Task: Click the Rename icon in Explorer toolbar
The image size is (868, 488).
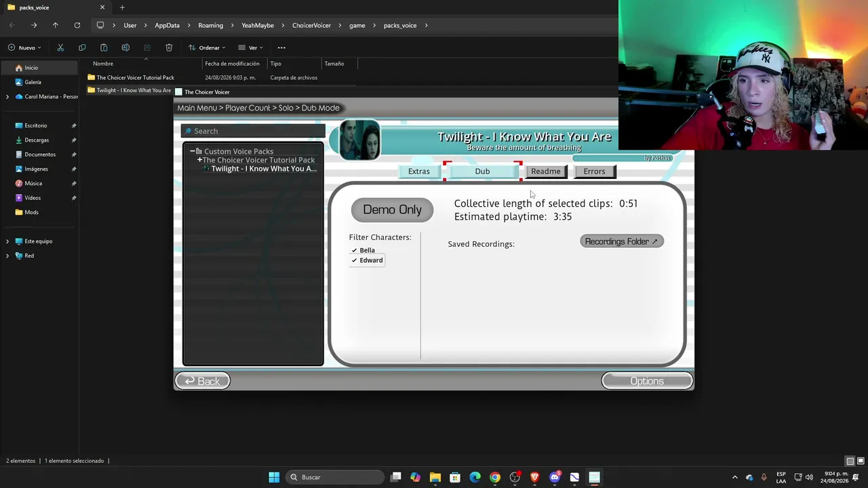Action: click(125, 47)
